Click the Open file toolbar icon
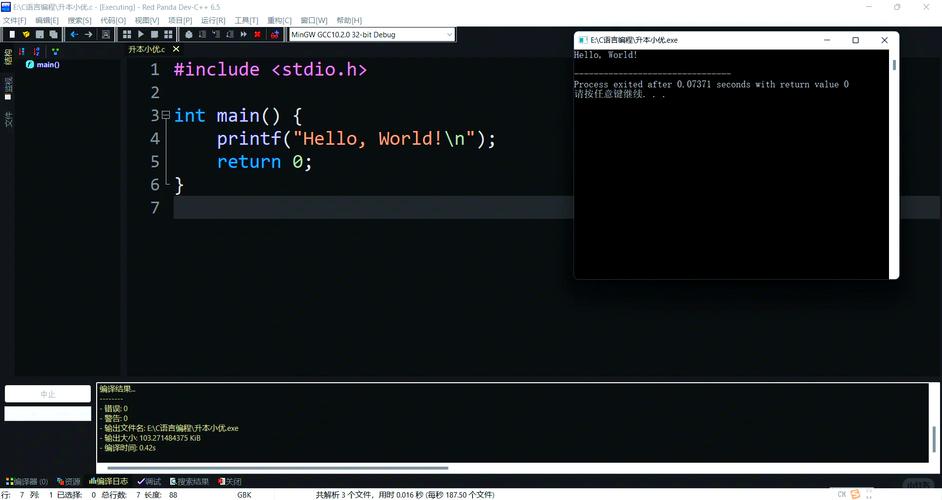Screen dimensions: 942x500 pyautogui.click(x=26, y=35)
